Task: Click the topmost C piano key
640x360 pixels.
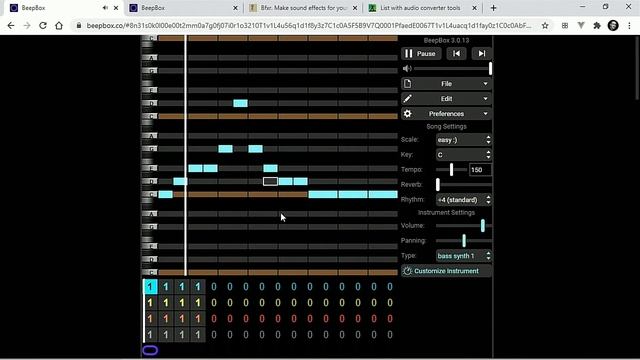Action: click(149, 38)
